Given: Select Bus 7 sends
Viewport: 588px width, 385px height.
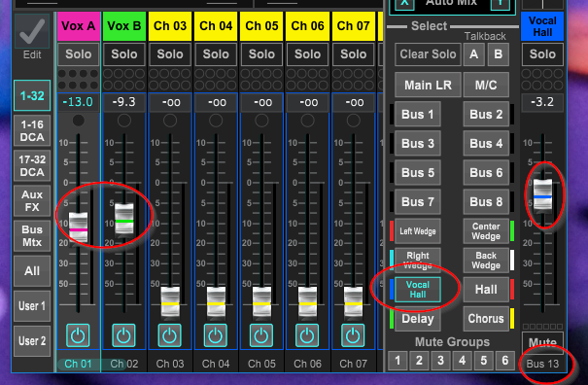Looking at the screenshot, I should point(417,201).
